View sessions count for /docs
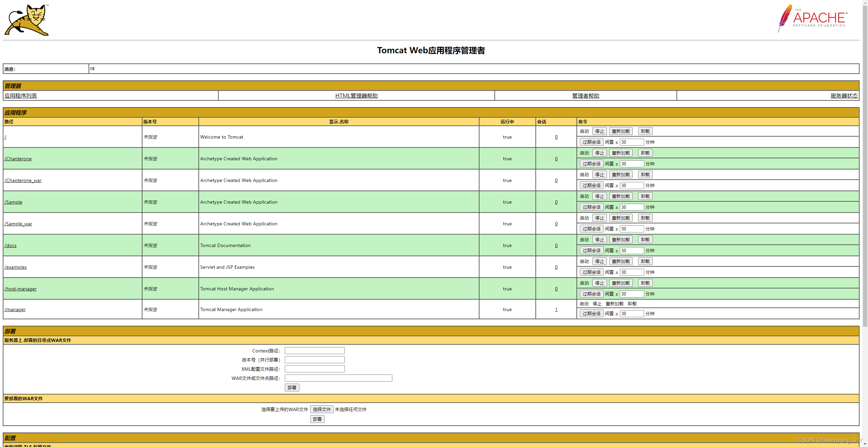Viewport: 868px width, 447px height. pyautogui.click(x=556, y=245)
